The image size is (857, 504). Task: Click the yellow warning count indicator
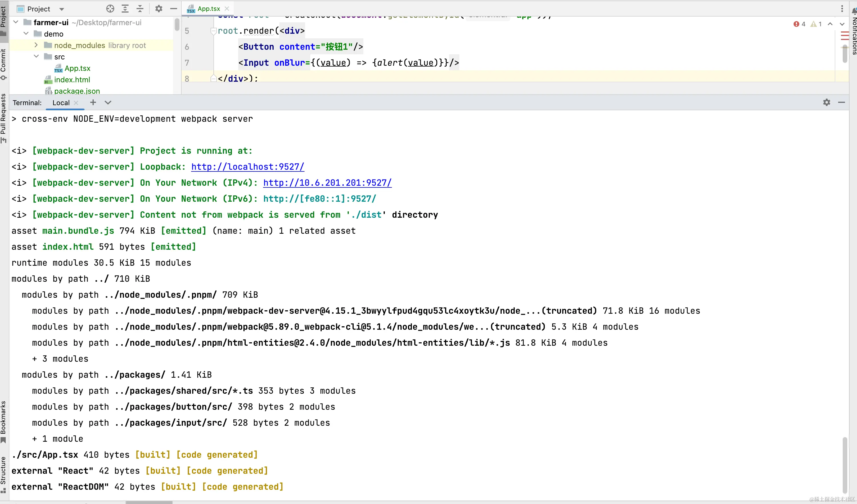(x=816, y=24)
